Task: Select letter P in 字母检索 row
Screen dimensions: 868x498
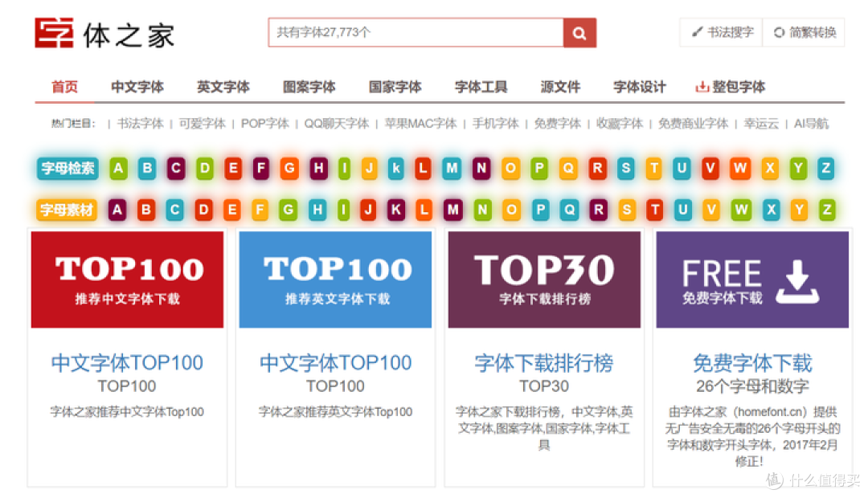Action: click(x=539, y=168)
